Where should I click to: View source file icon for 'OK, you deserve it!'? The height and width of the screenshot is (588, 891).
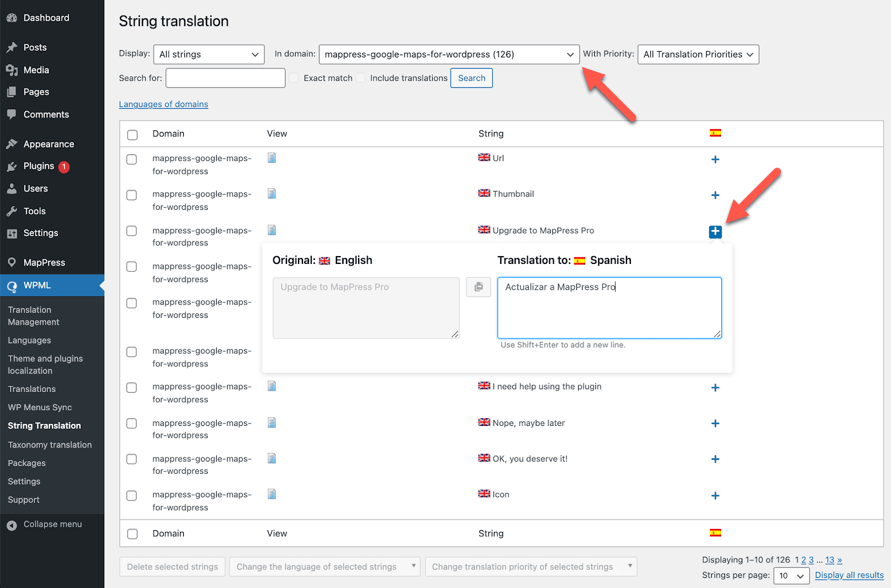coord(272,458)
